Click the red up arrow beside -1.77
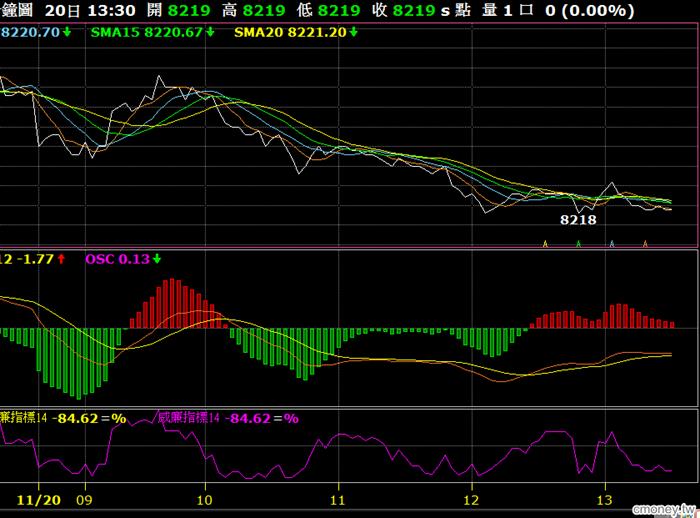 click(x=61, y=259)
